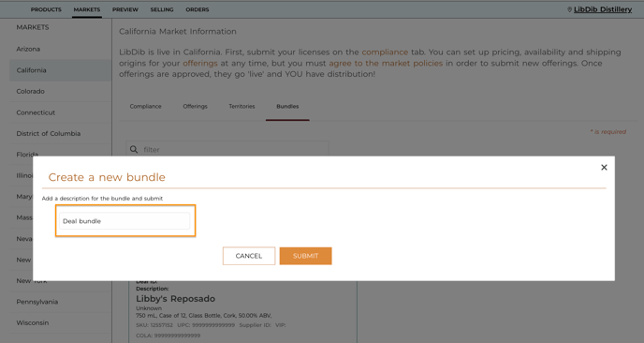This screenshot has height=343, width=644.
Task: Click the location pin icon beside LibDib Distillery
Action: click(x=570, y=9)
